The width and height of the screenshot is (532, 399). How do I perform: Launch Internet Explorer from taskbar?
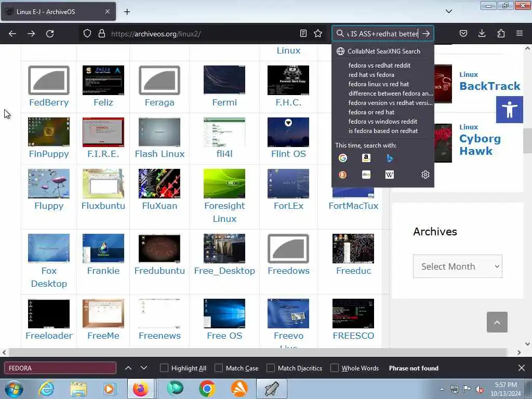46,389
